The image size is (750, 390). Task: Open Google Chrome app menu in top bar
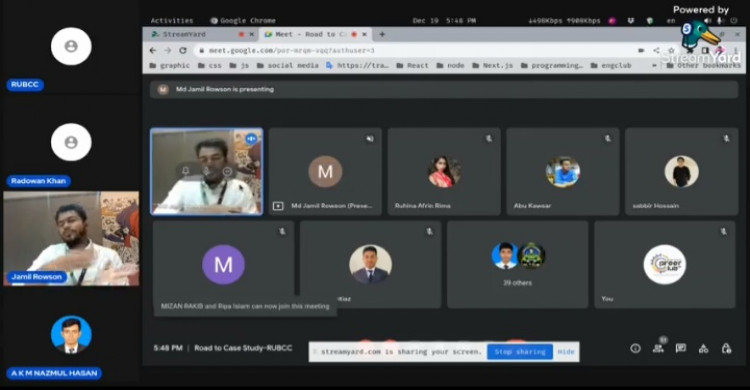243,21
